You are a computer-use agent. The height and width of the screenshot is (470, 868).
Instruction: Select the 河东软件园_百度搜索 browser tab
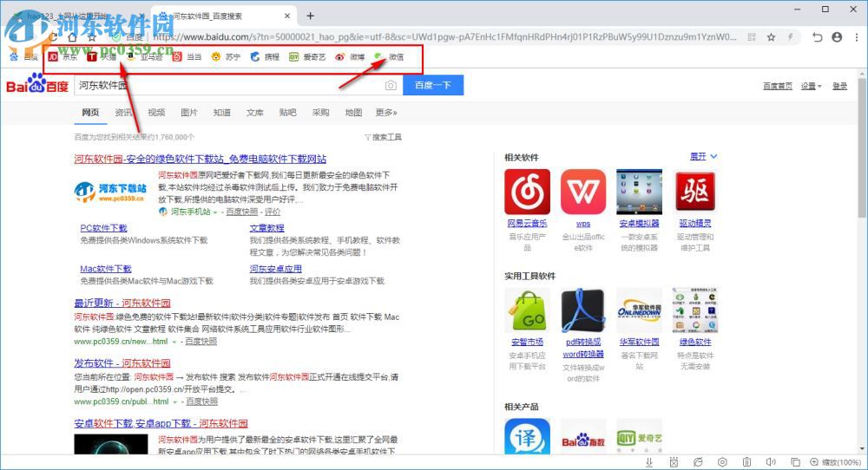point(225,16)
